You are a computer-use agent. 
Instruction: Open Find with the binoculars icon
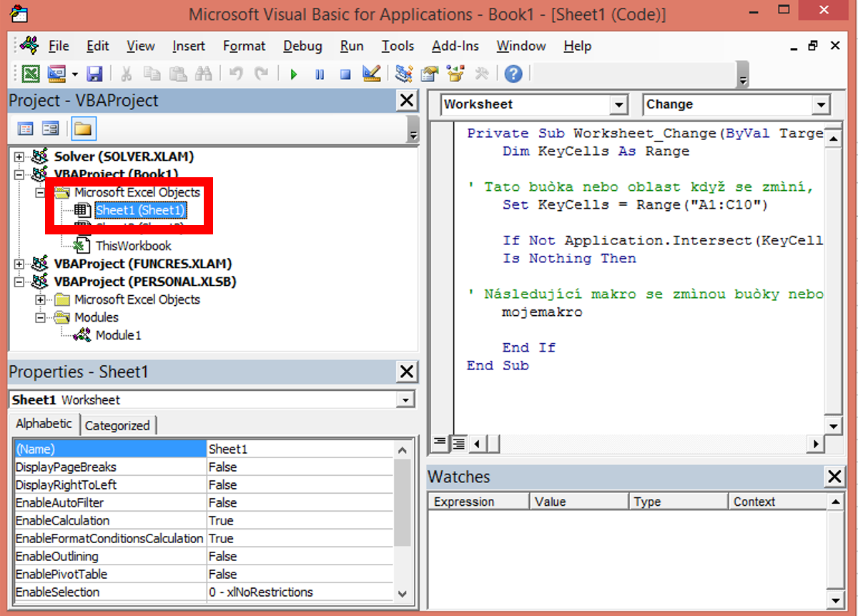click(x=204, y=74)
